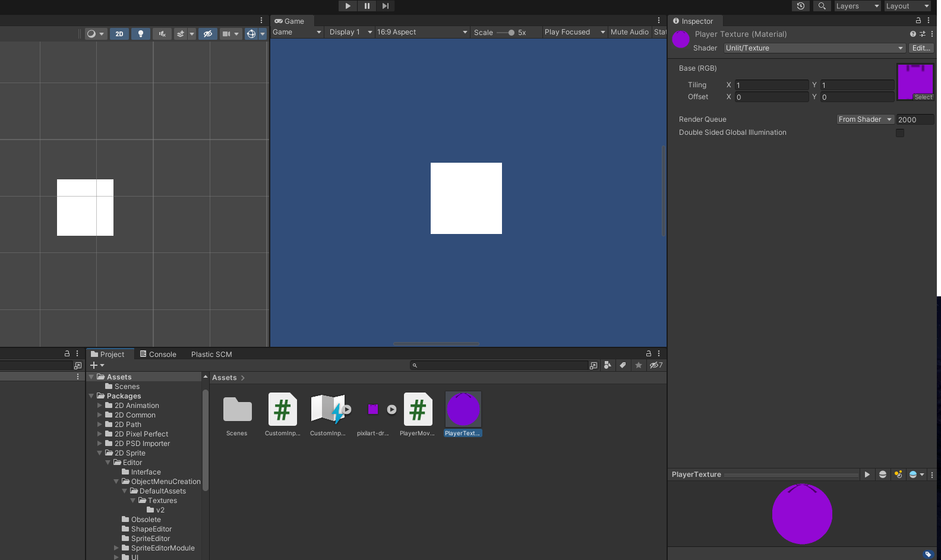Adjust the Game view Scale slider
The height and width of the screenshot is (560, 941).
pyautogui.click(x=511, y=33)
